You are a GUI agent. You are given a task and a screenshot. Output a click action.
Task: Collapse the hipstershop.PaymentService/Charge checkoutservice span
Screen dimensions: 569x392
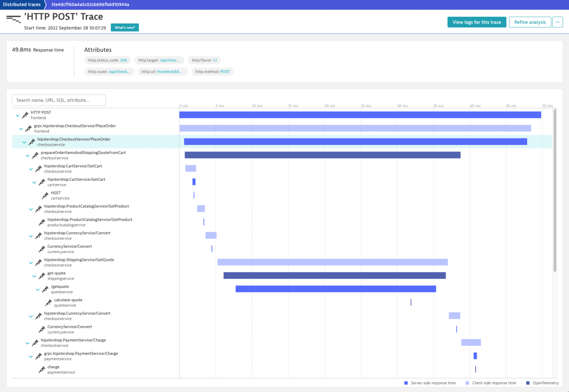click(27, 343)
